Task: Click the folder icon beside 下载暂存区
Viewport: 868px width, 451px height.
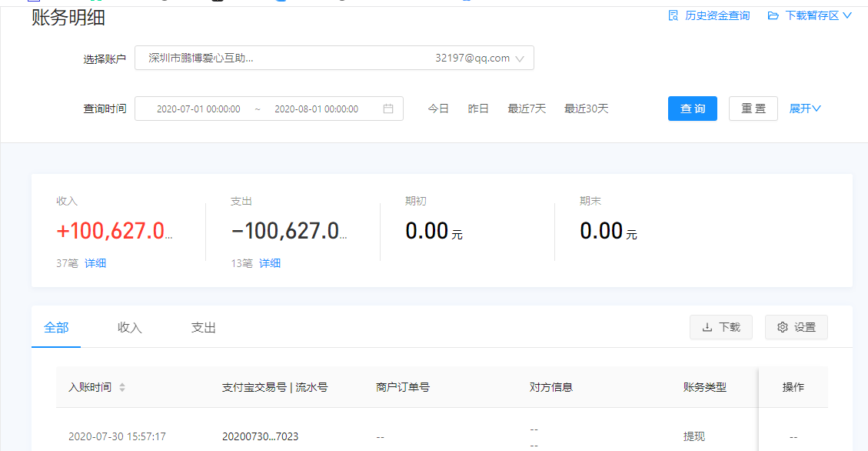Action: click(x=773, y=15)
